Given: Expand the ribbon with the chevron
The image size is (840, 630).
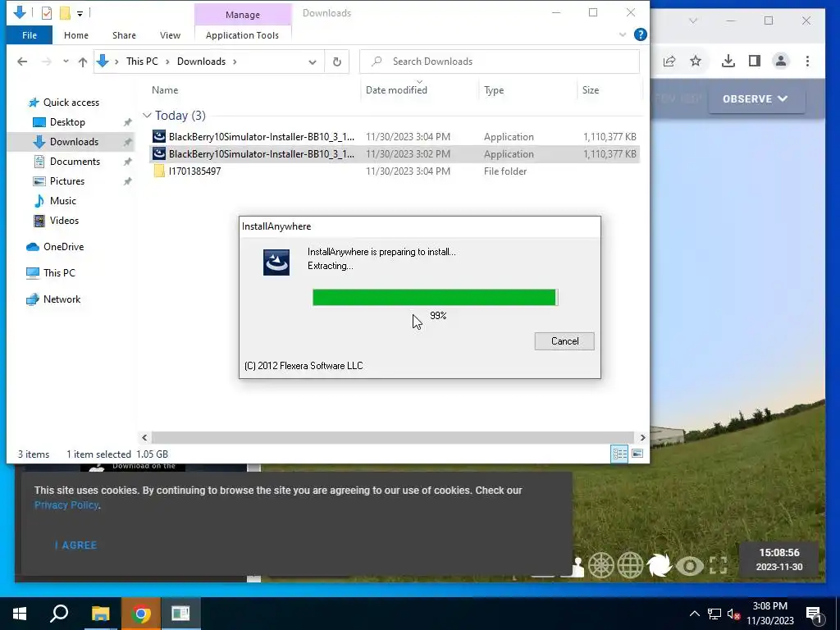Looking at the screenshot, I should [623, 34].
